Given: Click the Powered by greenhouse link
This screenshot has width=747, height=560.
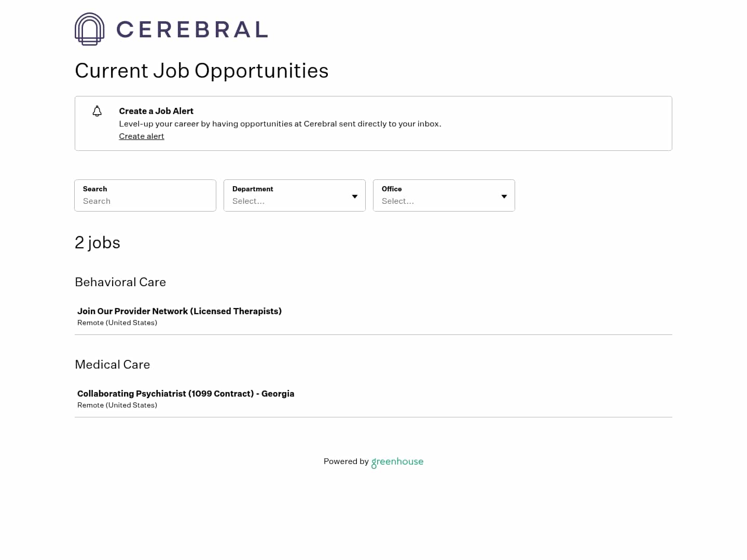Looking at the screenshot, I should pos(374,461).
